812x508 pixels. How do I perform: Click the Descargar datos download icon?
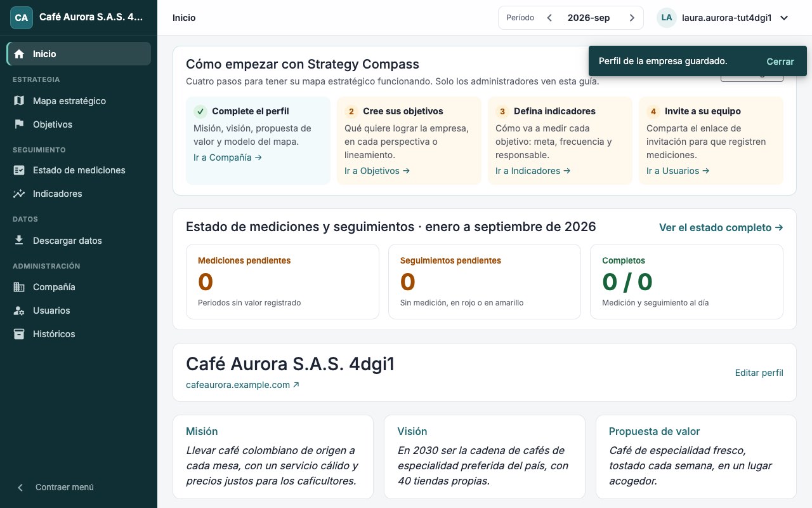[x=19, y=241]
